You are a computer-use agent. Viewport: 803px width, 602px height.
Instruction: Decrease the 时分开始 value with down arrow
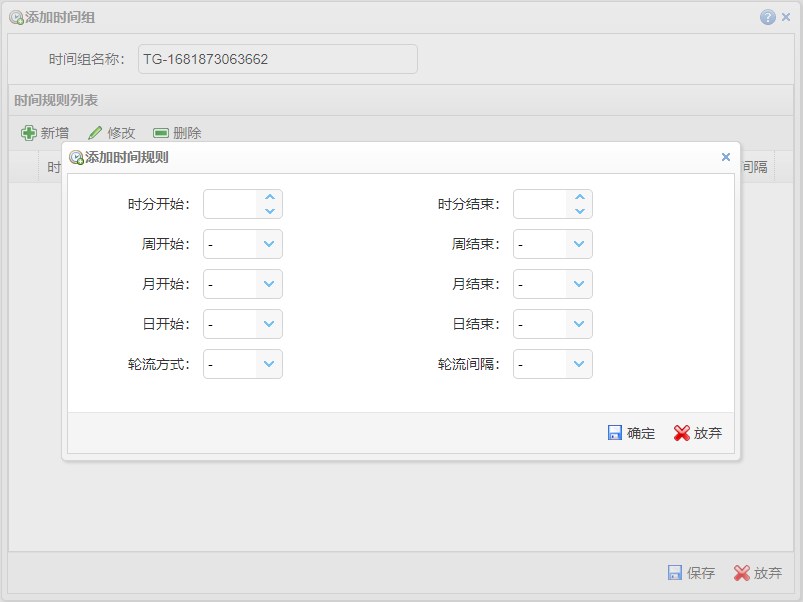click(270, 211)
